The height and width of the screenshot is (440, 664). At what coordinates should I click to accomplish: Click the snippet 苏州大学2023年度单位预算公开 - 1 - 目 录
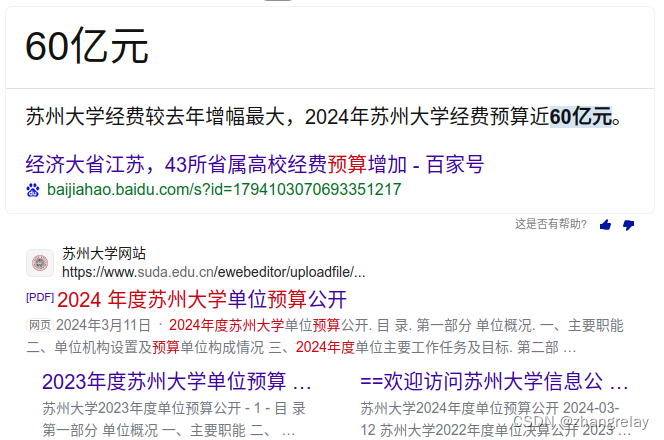[174, 408]
